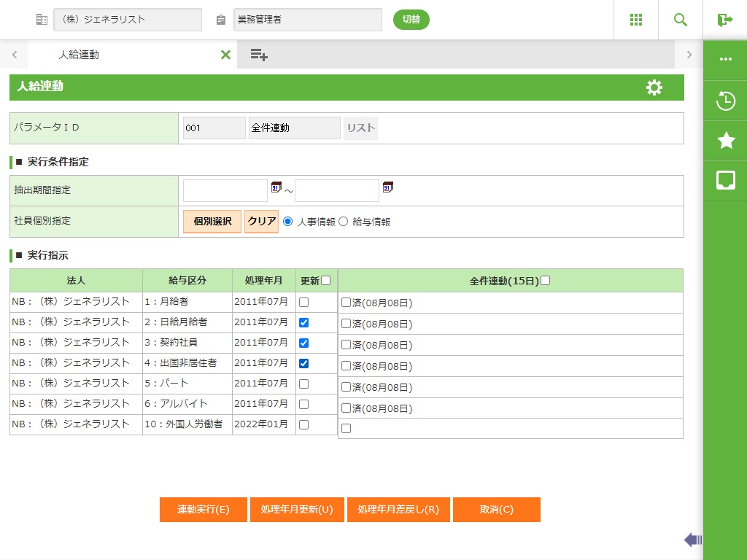Open the apps grid menu icon
The height and width of the screenshot is (560, 747).
coord(635,20)
